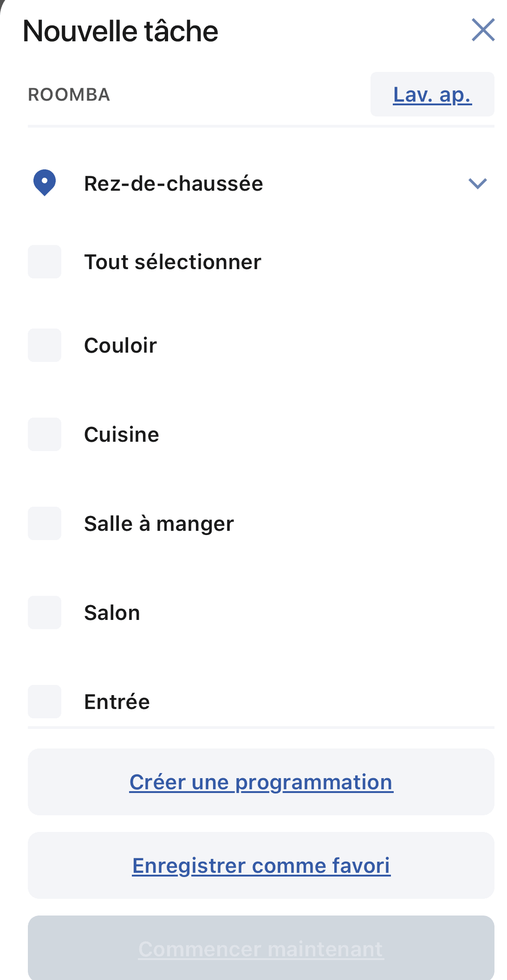Tick the Couloir room checkbox
The height and width of the screenshot is (980, 507).
click(45, 345)
